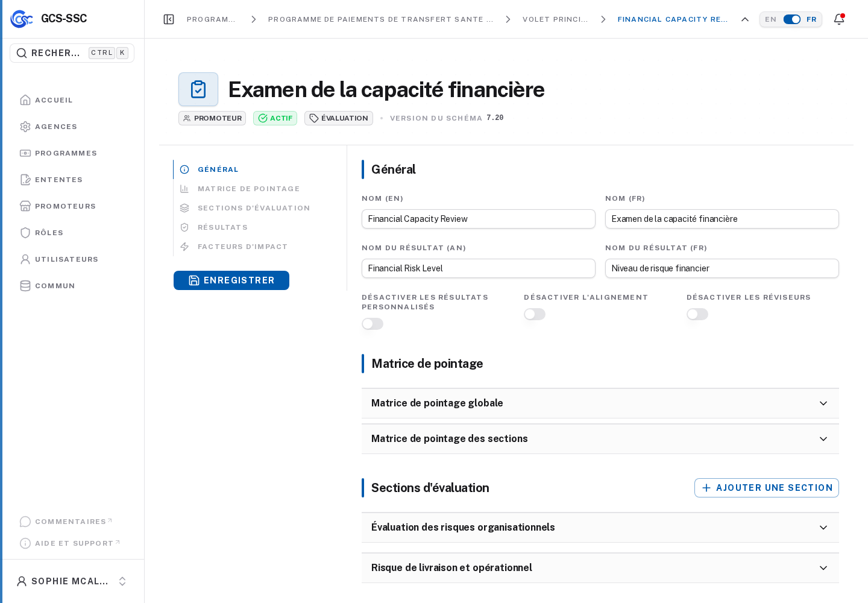The width and height of the screenshot is (868, 603).
Task: Select the Général section tab
Action: (218, 169)
